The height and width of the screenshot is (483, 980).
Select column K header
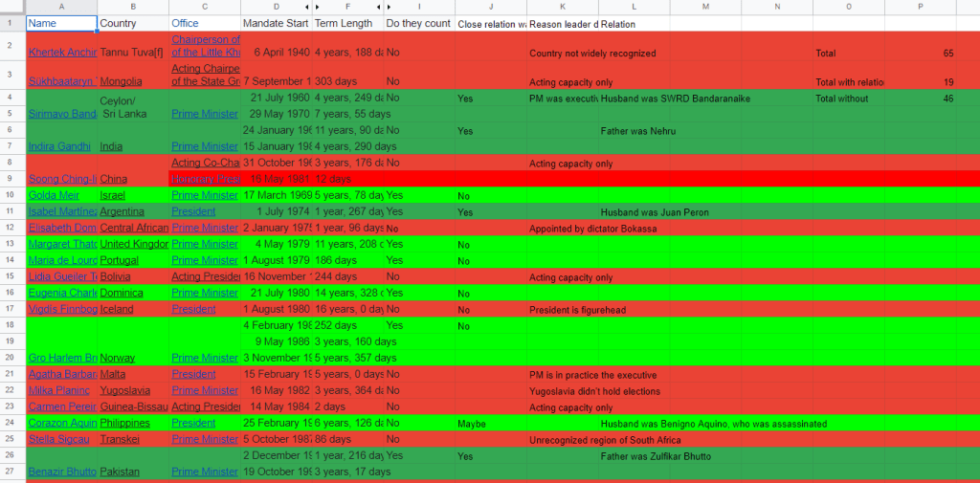click(x=563, y=8)
